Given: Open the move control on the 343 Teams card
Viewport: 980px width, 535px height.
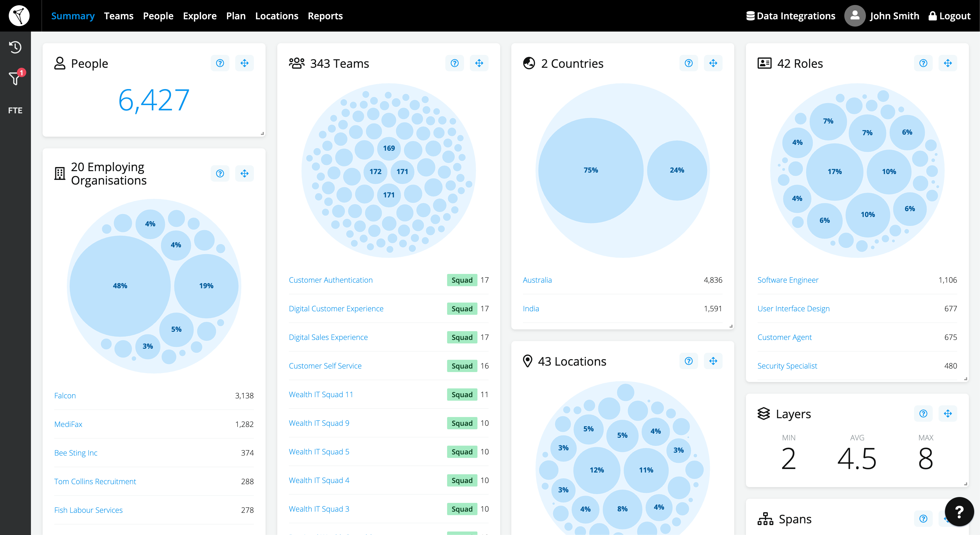Looking at the screenshot, I should coord(479,63).
